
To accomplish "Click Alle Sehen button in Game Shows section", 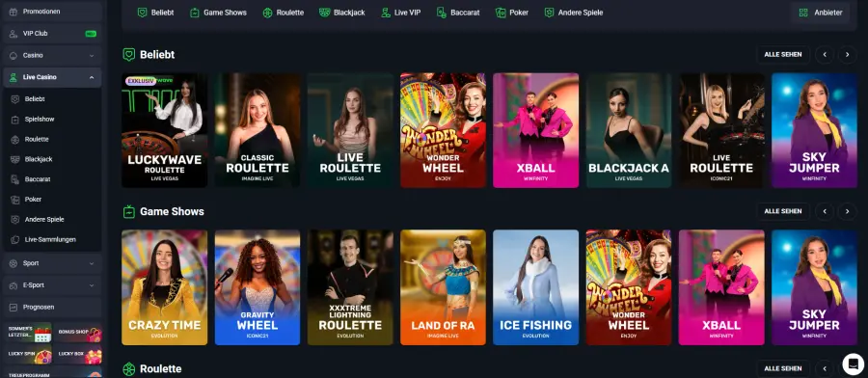I will tap(783, 211).
